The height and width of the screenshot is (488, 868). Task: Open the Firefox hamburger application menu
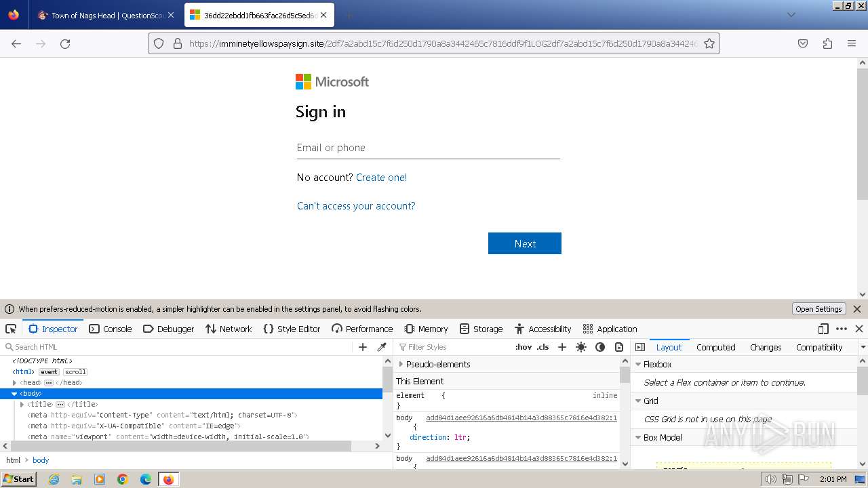[852, 43]
